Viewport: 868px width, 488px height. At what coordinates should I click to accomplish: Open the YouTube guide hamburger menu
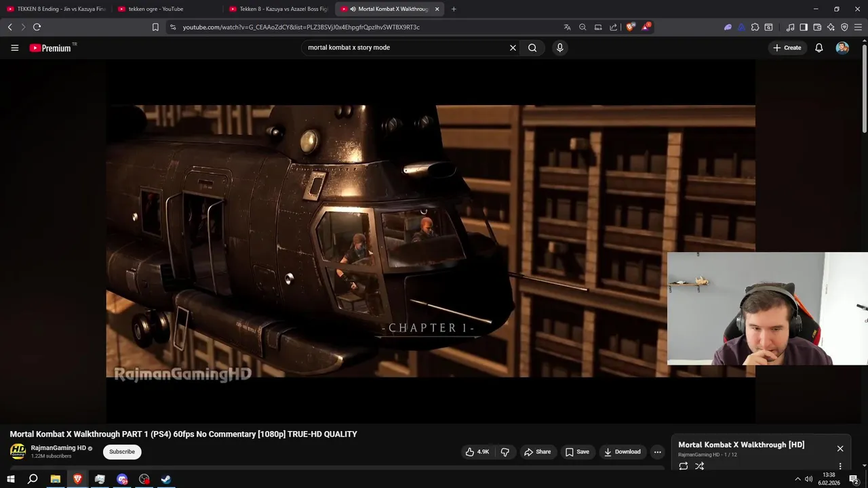14,47
